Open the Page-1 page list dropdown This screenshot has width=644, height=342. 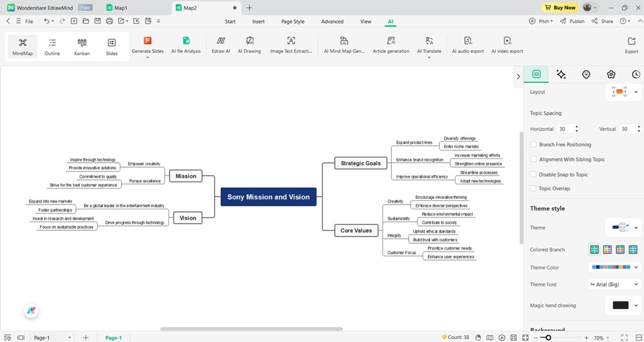pos(69,338)
